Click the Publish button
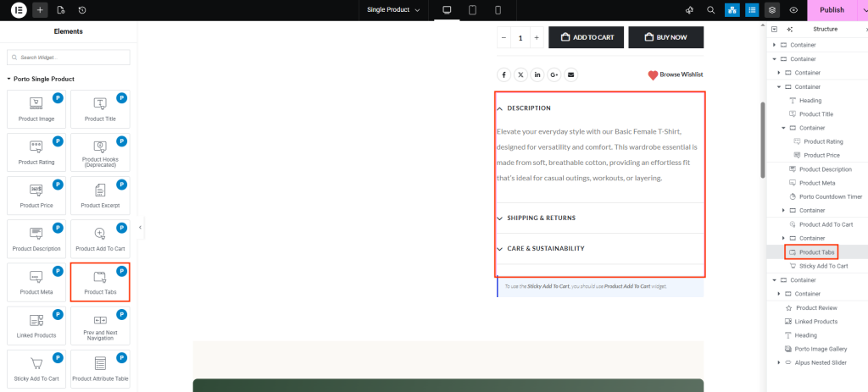The width and height of the screenshot is (868, 392). click(x=832, y=10)
